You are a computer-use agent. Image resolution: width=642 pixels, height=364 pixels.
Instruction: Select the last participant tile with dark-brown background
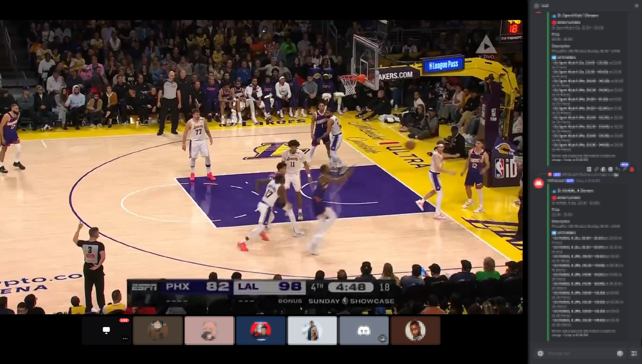coord(415,330)
